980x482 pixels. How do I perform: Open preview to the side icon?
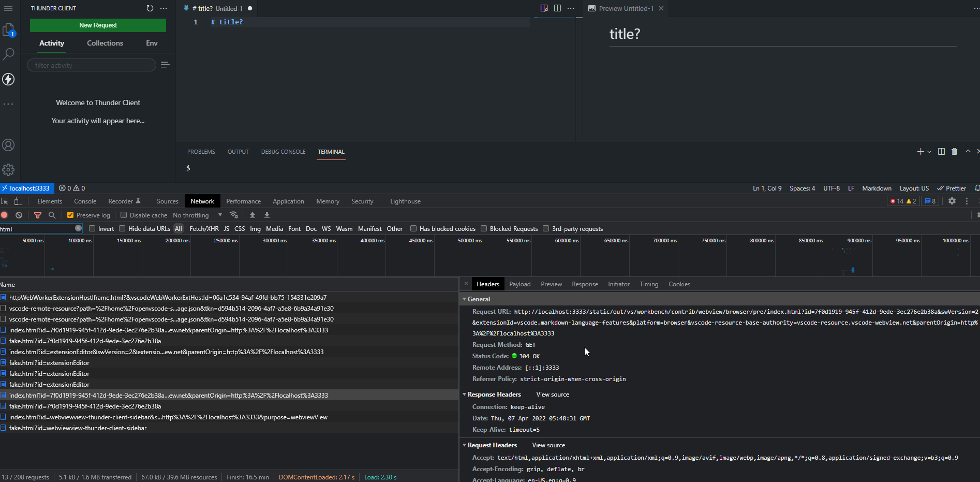click(544, 8)
